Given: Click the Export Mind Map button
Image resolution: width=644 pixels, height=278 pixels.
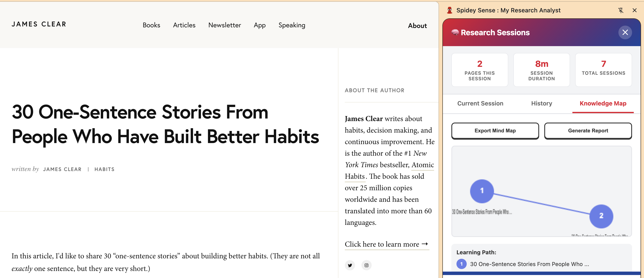Looking at the screenshot, I should (495, 131).
